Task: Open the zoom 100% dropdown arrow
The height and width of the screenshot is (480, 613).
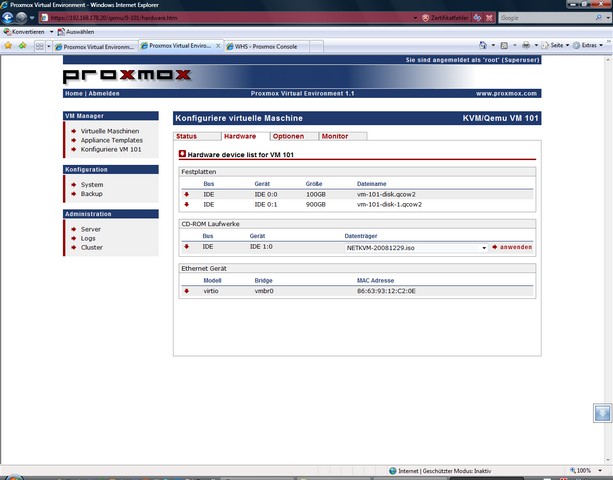Action: [600, 471]
